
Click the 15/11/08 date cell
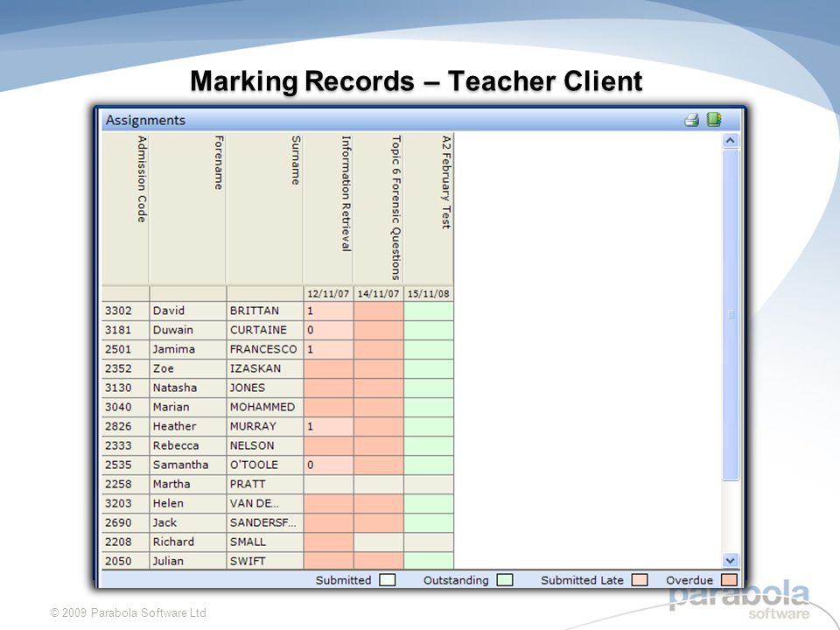pos(429,294)
